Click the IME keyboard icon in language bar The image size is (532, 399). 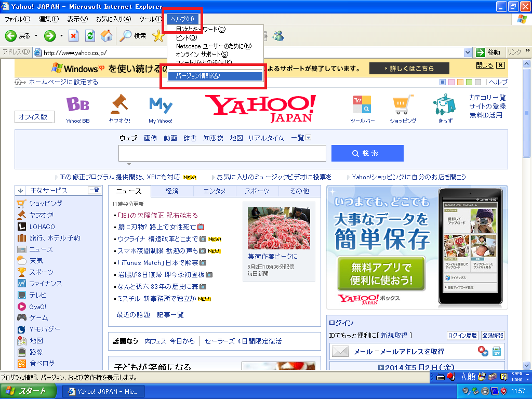pos(441,377)
